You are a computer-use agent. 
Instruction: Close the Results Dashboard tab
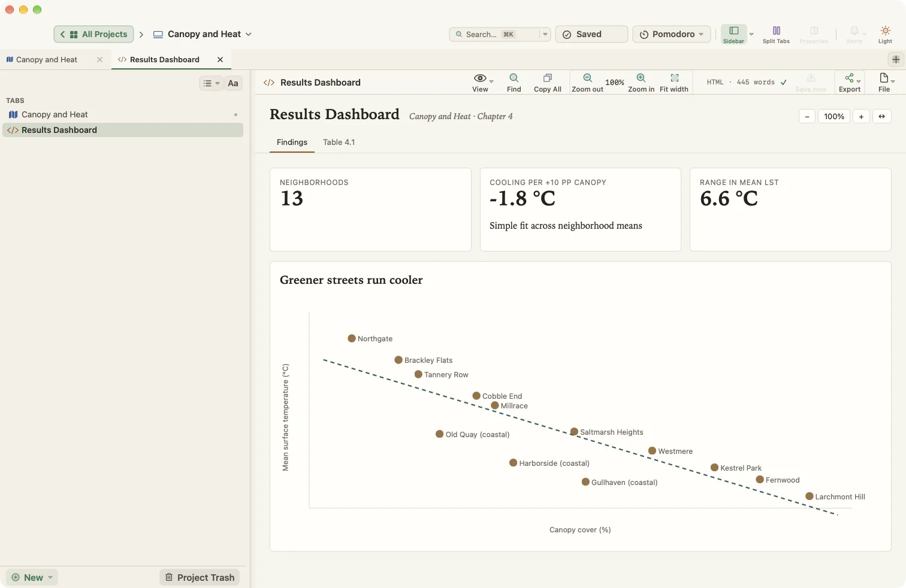pyautogui.click(x=221, y=59)
